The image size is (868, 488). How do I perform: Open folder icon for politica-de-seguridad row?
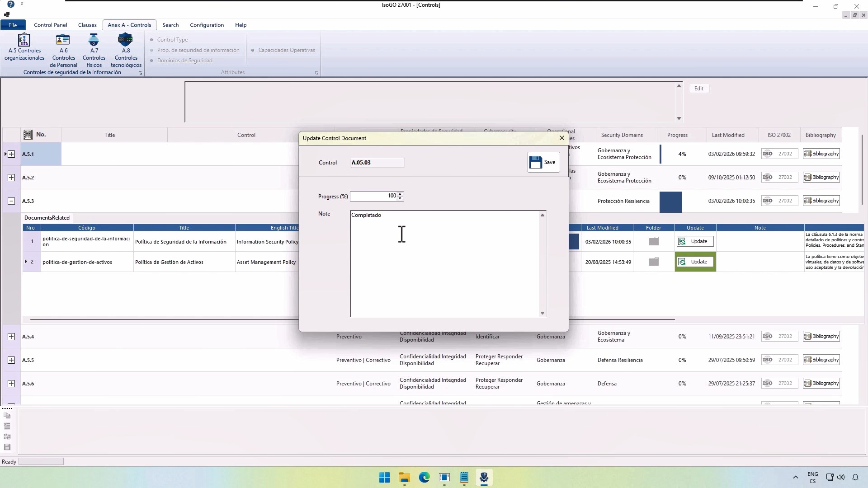click(653, 241)
